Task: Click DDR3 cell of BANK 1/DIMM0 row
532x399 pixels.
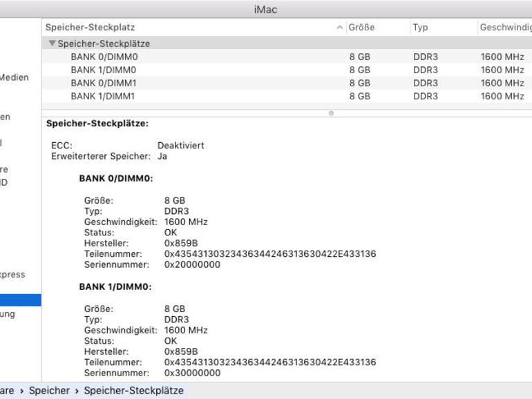Action: coord(426,70)
